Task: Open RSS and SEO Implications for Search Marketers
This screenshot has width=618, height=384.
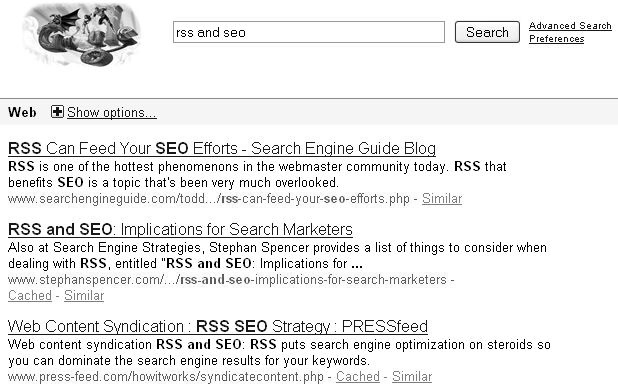Action: point(180,229)
